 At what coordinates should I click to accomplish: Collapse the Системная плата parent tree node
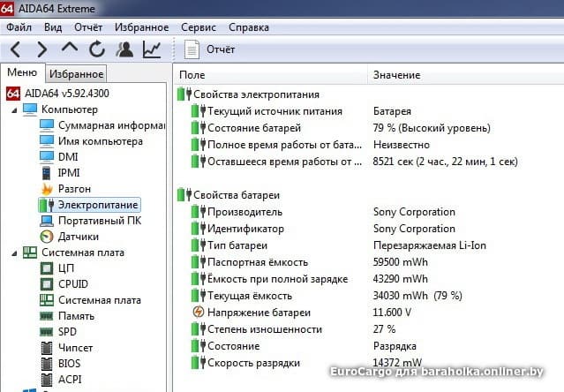pos(14,253)
